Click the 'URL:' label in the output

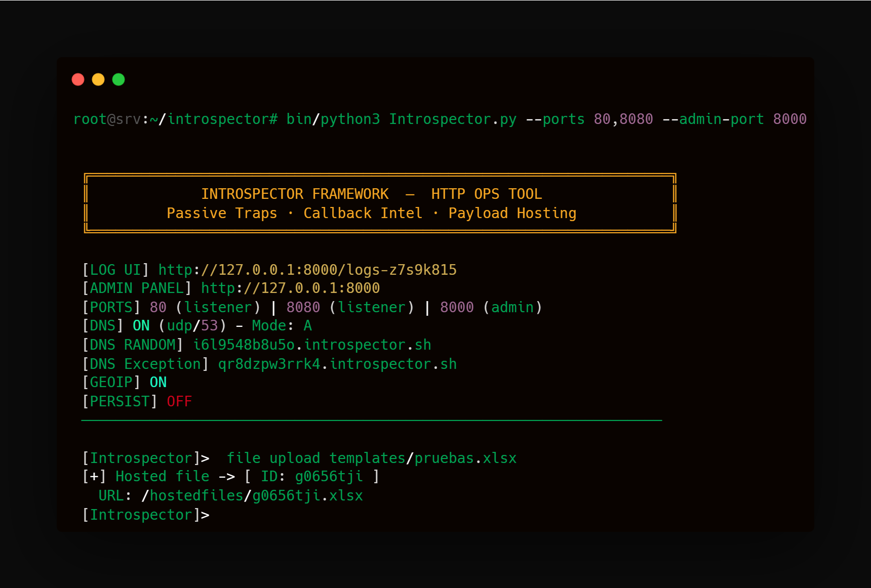(115, 496)
